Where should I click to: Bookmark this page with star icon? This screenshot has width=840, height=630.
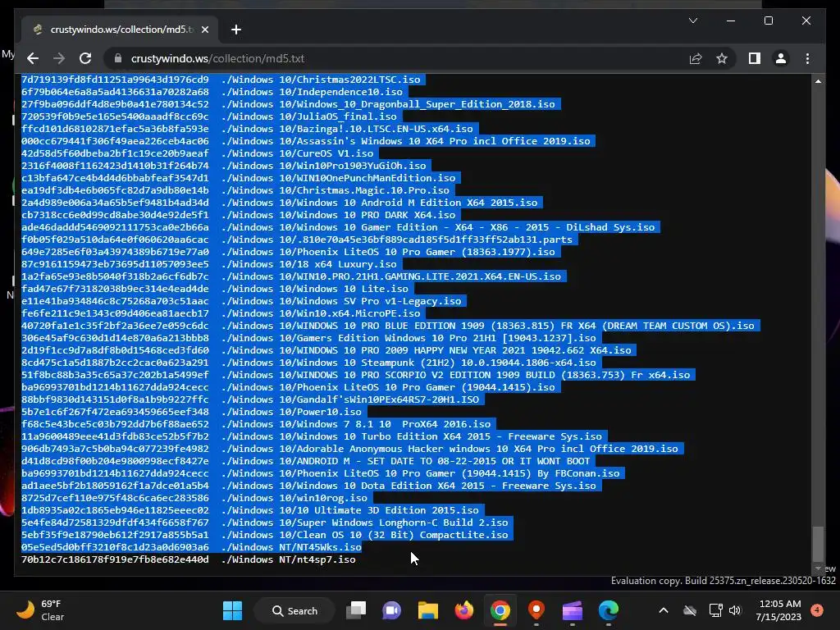[x=722, y=58]
